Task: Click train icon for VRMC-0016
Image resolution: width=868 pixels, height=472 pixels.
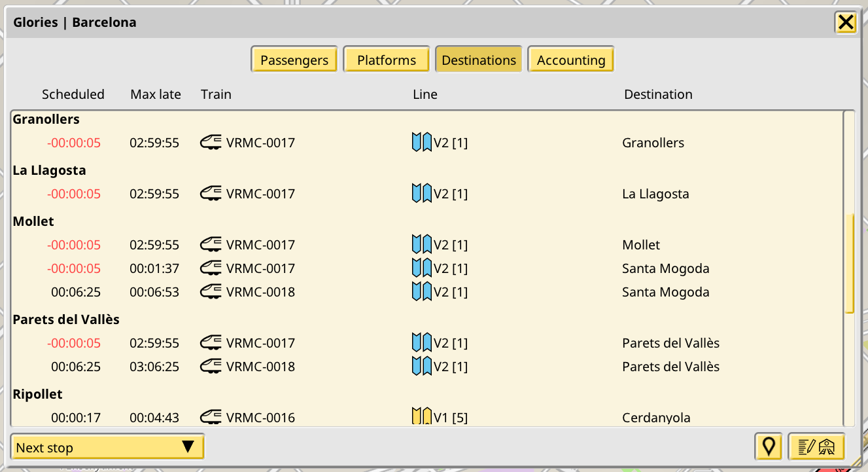Action: coord(211,417)
